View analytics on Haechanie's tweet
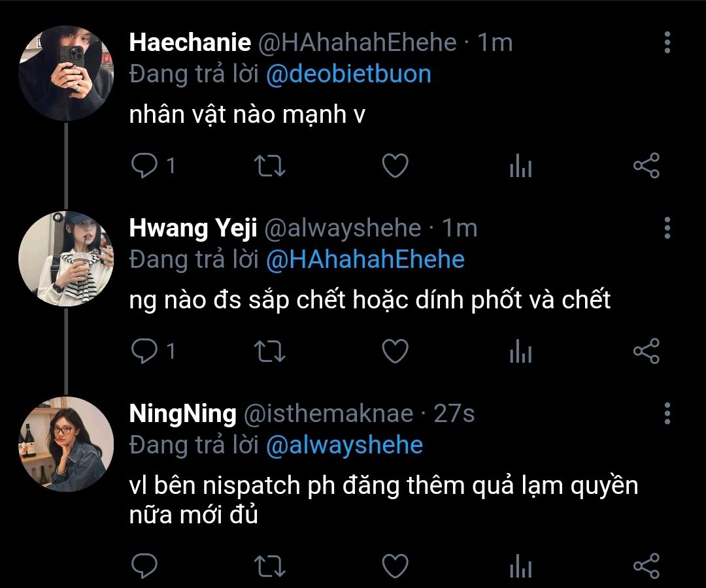706x588 pixels. click(x=520, y=167)
